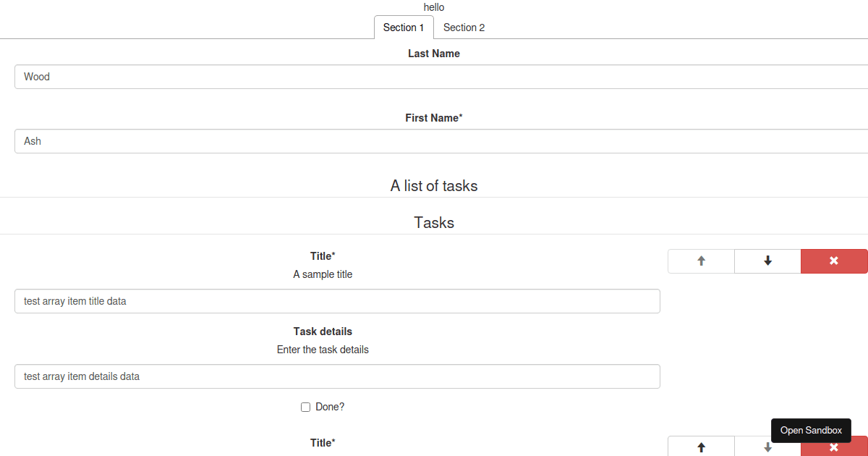Focus the First Name field showing "Ash"
Image resolution: width=868 pixels, height=456 pixels.
[x=289, y=140]
